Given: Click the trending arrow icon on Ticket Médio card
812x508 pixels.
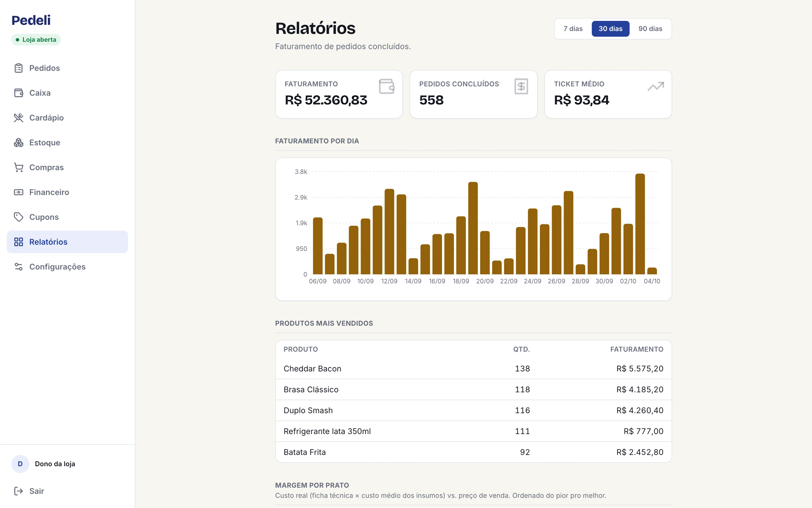Looking at the screenshot, I should click(656, 86).
